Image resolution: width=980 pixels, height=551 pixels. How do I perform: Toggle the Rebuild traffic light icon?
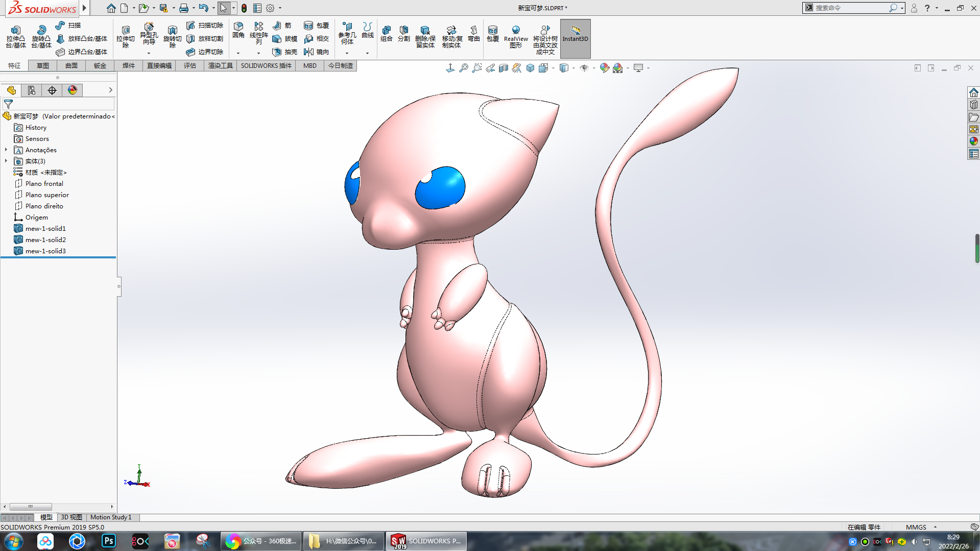244,8
